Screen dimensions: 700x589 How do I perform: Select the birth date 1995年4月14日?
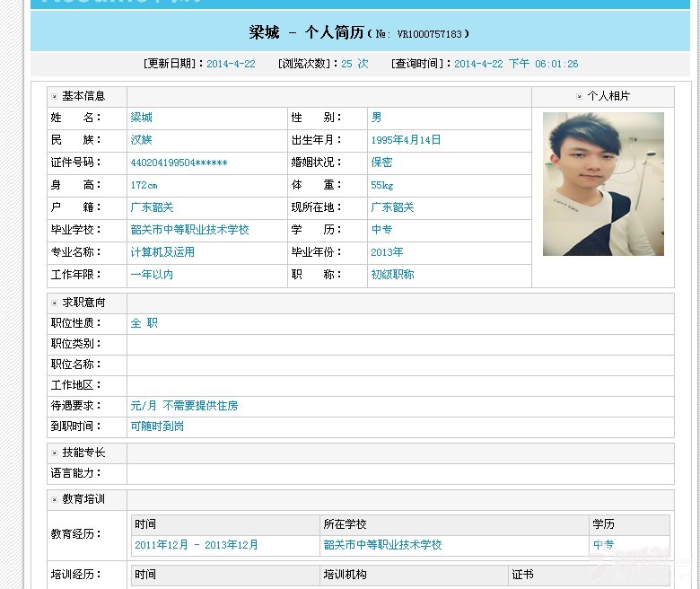coord(406,140)
